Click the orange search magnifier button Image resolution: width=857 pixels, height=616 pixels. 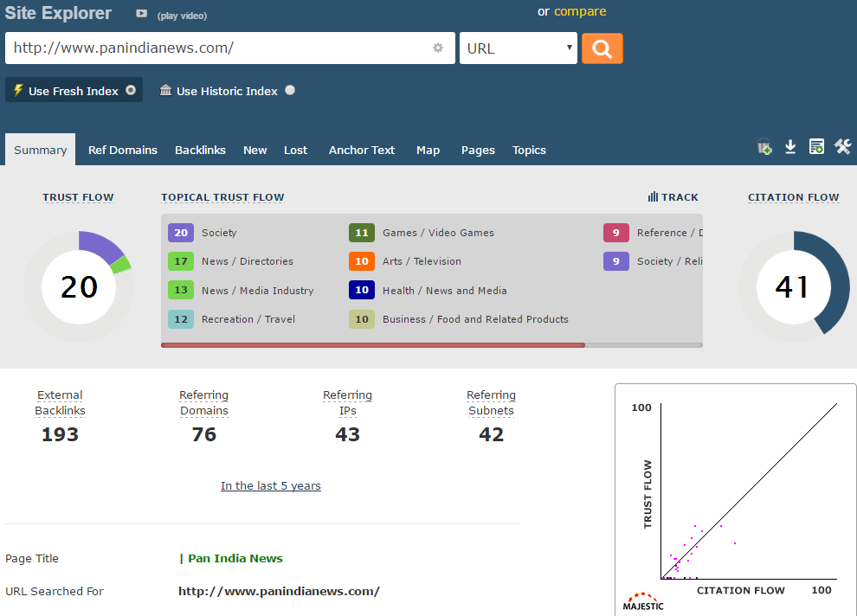(x=602, y=48)
